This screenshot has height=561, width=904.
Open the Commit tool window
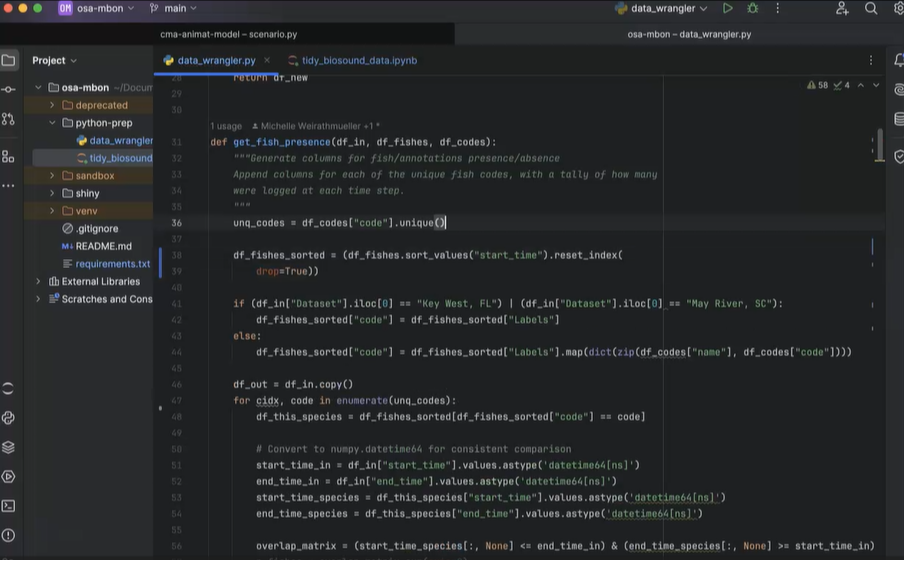[9, 89]
